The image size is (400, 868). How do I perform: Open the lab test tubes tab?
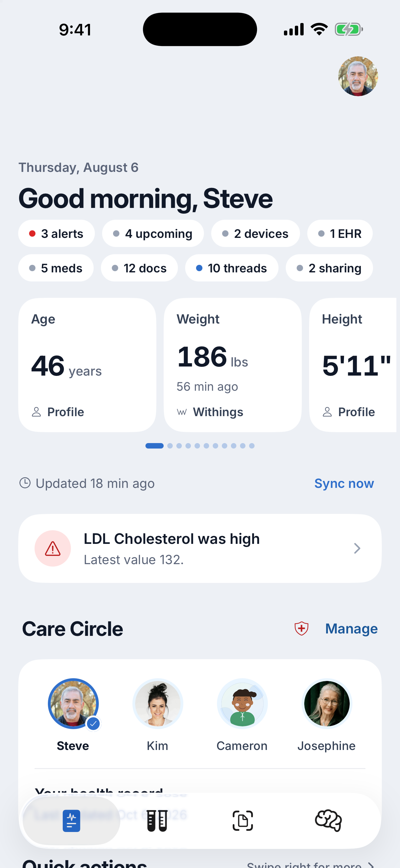click(x=157, y=821)
